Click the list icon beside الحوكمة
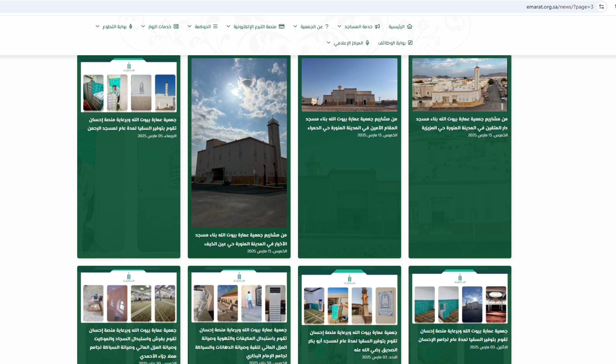Viewport: 616px width, 364px height. click(x=215, y=26)
